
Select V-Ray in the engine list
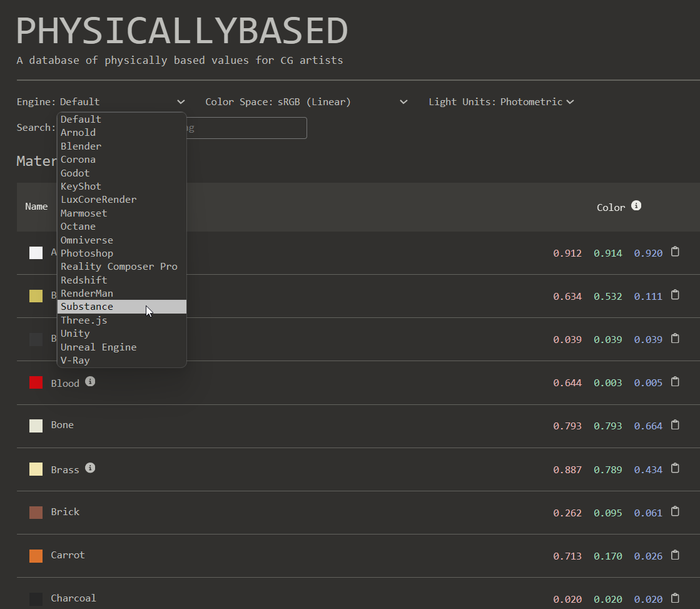(x=122, y=360)
